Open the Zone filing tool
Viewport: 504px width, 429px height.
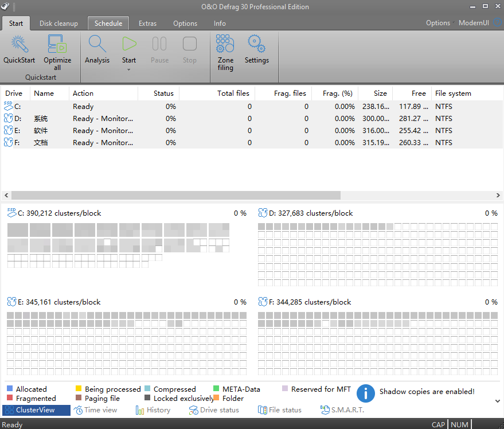click(x=225, y=44)
